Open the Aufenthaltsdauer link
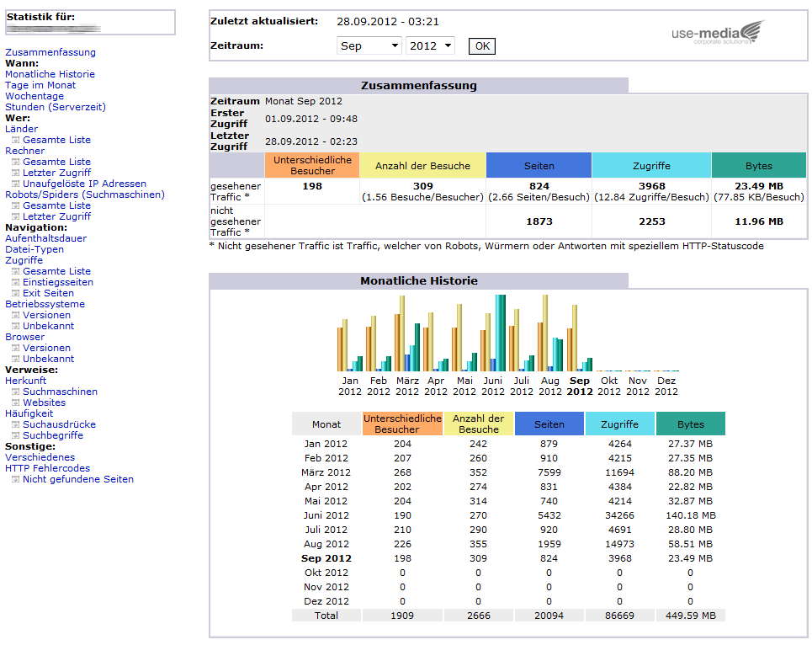 (x=46, y=238)
